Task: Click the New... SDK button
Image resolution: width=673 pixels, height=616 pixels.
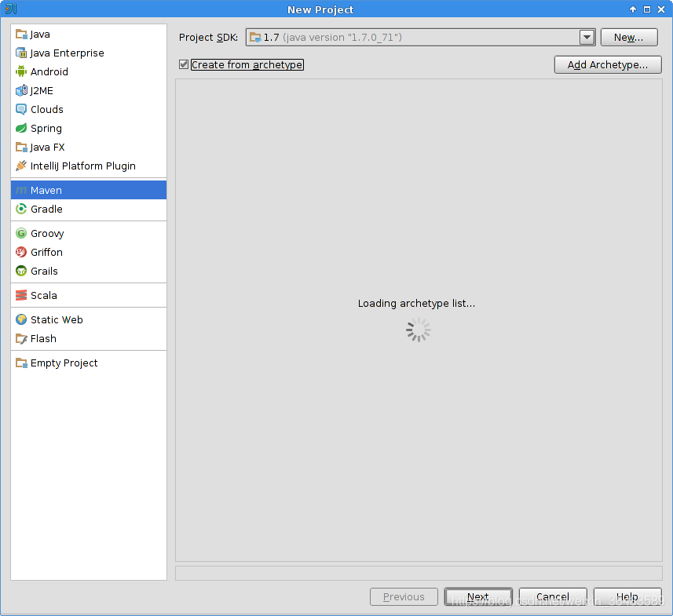Action: (629, 38)
